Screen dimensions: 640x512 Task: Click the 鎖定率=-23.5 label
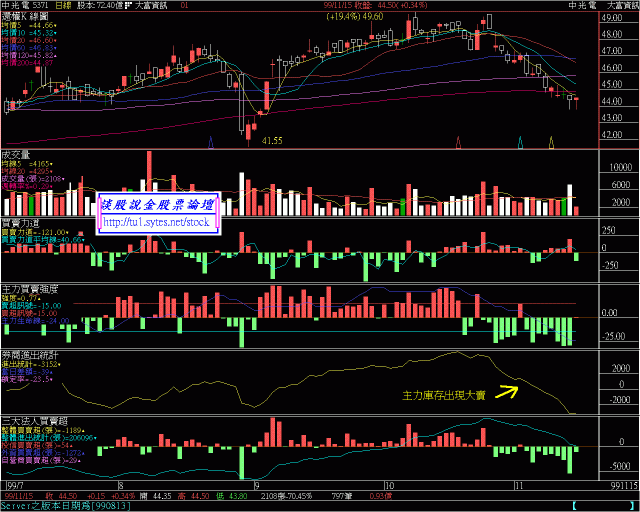tap(27, 379)
